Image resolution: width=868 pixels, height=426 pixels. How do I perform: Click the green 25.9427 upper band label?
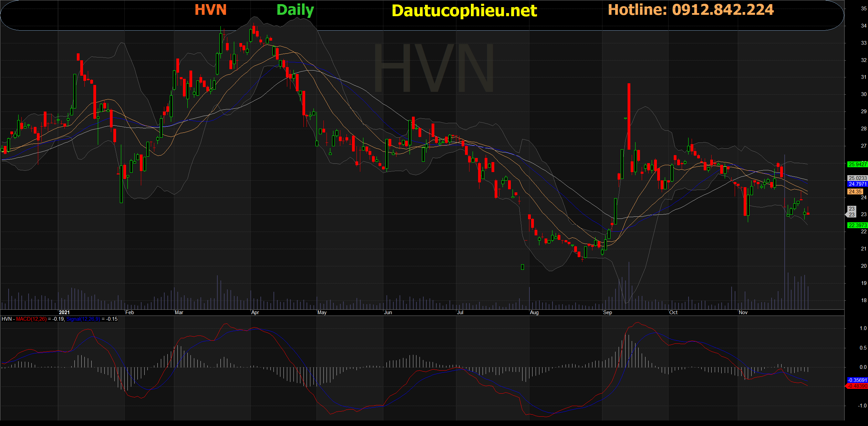(x=857, y=164)
